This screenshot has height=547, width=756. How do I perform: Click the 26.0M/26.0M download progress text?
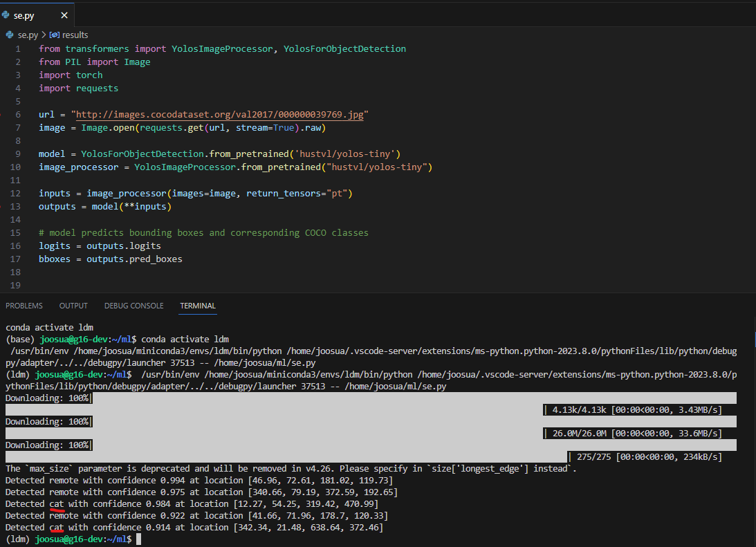tap(637, 434)
